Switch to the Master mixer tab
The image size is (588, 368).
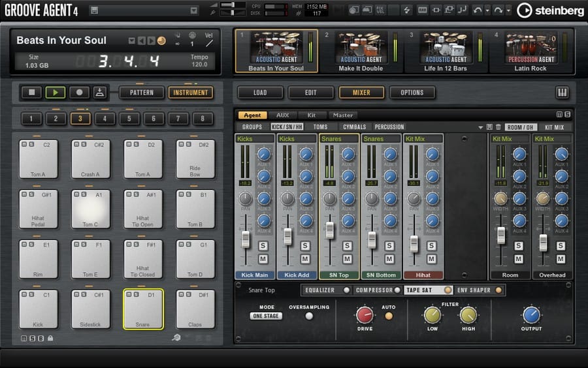pyautogui.click(x=343, y=115)
